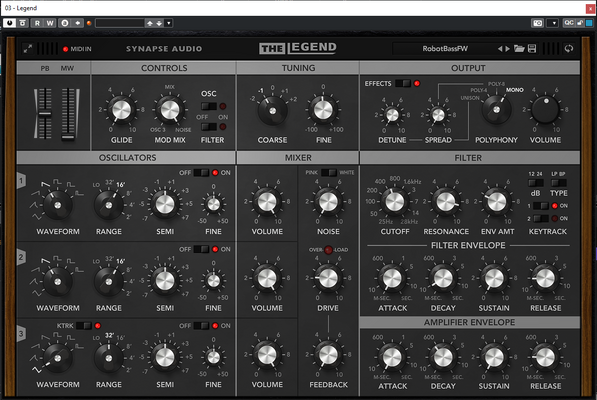The width and height of the screenshot is (597, 400).
Task: Click the SPREAD knob
Action: (438, 115)
